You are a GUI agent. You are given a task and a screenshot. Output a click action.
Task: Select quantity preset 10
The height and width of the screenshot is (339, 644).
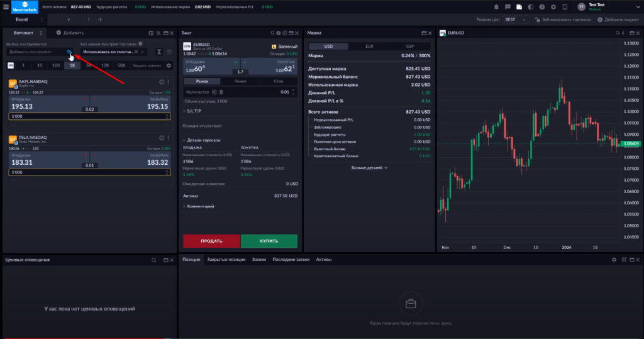[x=40, y=65]
